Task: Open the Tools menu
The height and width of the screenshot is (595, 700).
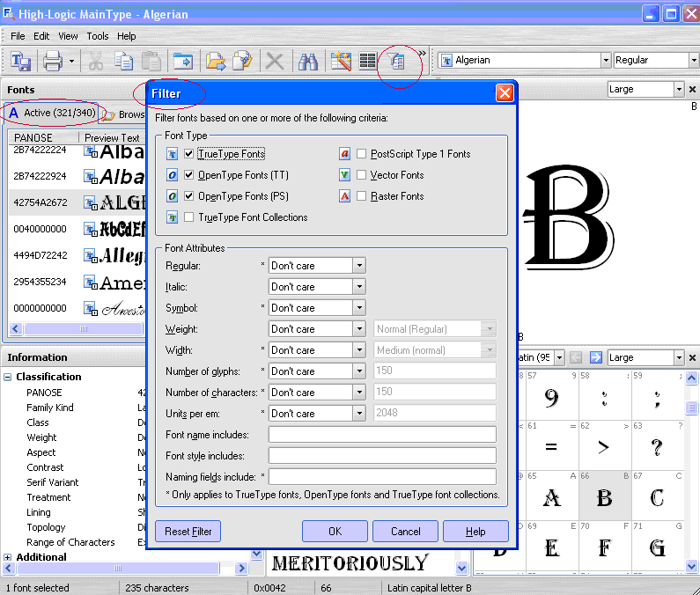Action: (98, 36)
